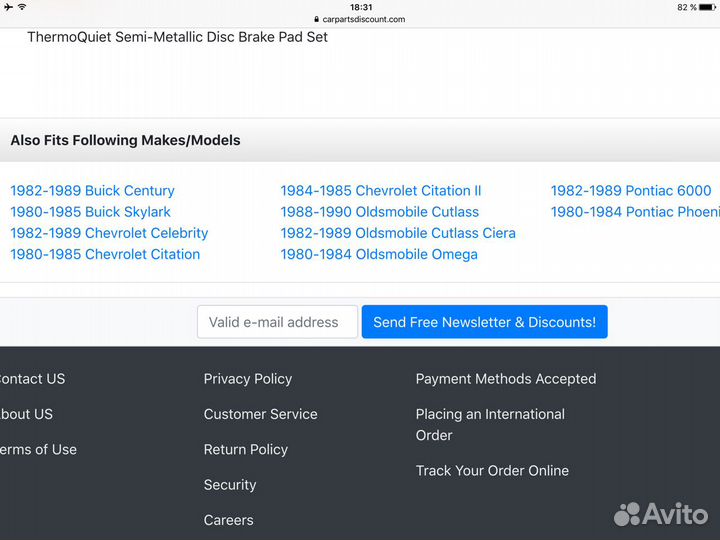Select 1982-1989 Chevrolet Celebrity fitment link
Image resolution: width=720 pixels, height=540 pixels.
click(x=109, y=233)
